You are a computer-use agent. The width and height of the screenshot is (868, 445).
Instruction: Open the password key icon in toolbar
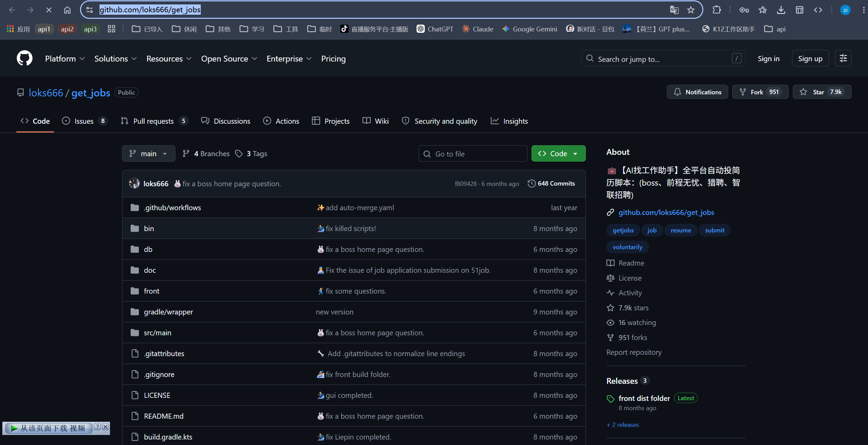click(744, 10)
